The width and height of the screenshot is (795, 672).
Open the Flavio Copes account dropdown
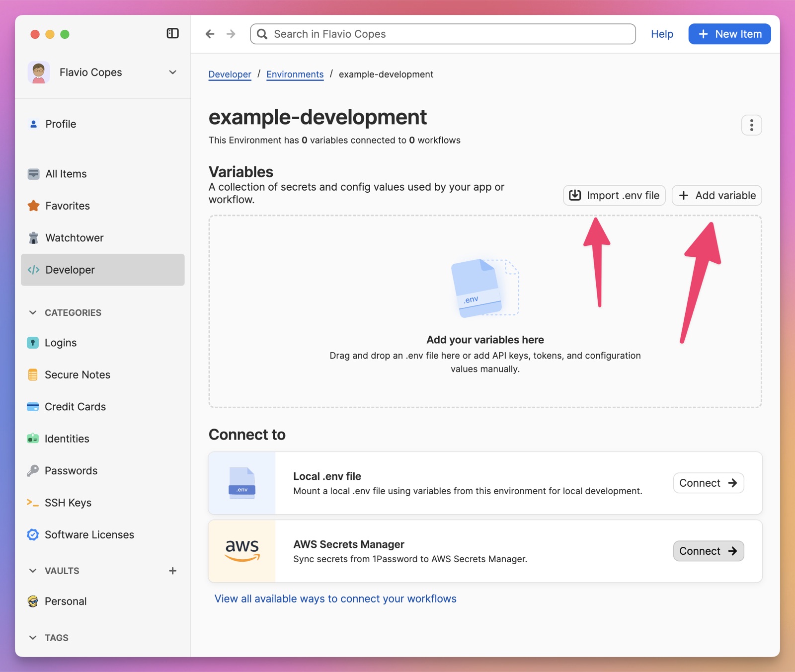[172, 73]
